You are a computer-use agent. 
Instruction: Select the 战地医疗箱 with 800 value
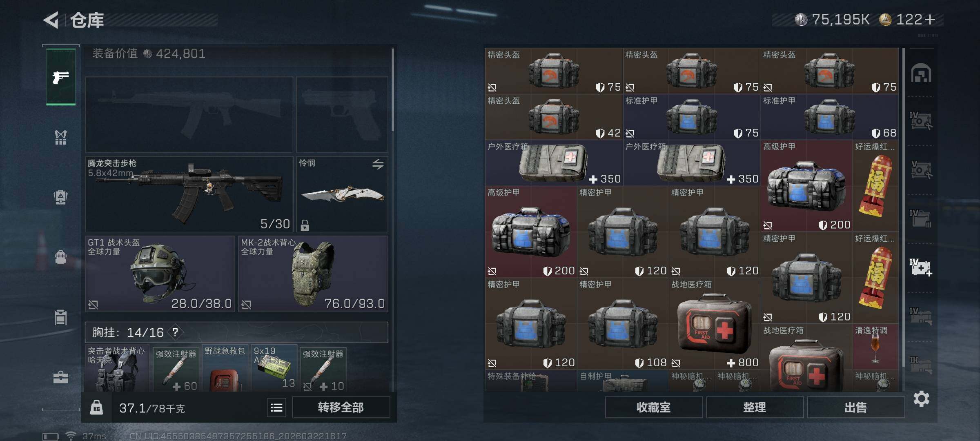click(715, 324)
